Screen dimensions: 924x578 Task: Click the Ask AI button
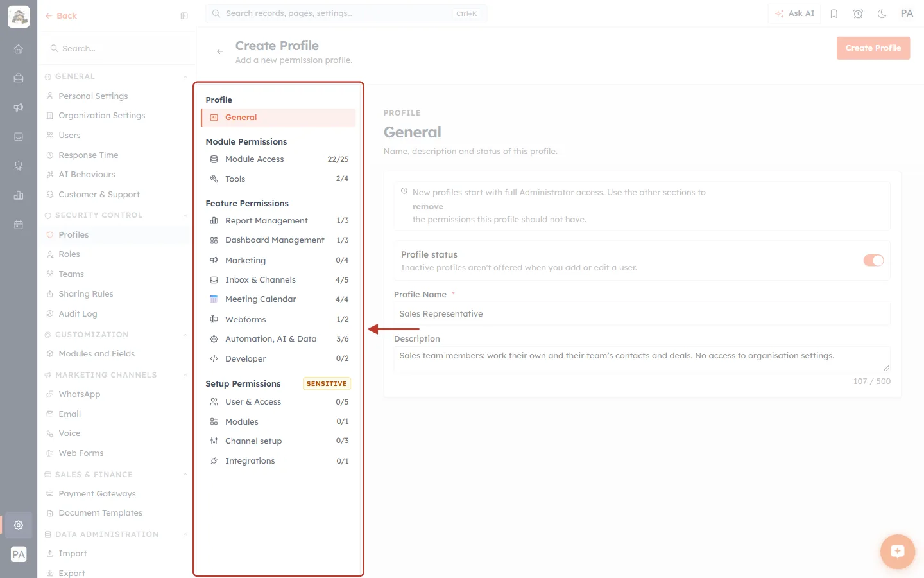coord(794,13)
